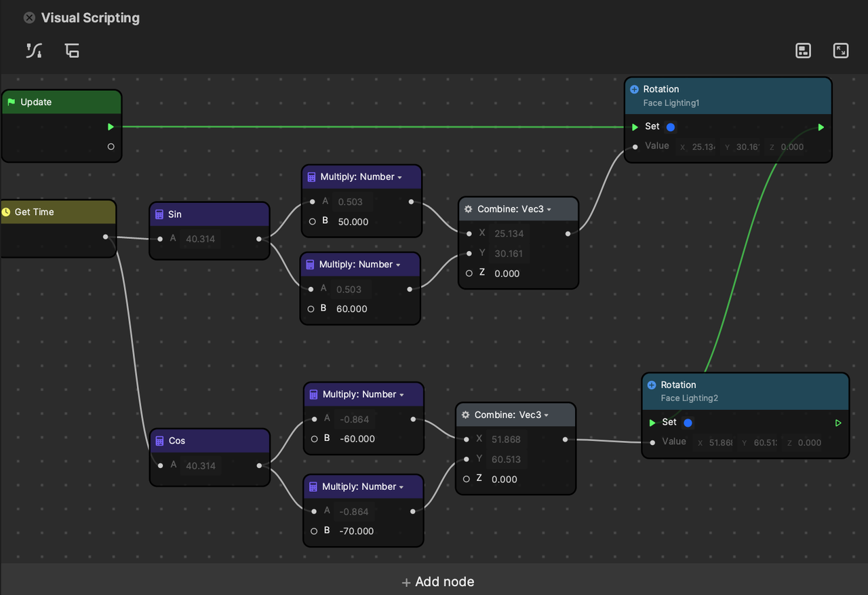Select the Sin node header
Image resolution: width=868 pixels, height=595 pixels.
pos(210,214)
